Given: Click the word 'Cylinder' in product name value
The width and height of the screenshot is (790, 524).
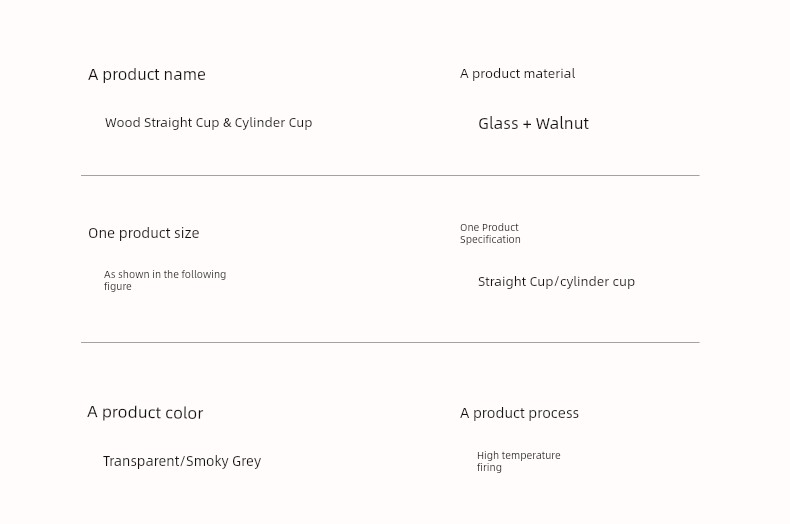Looking at the screenshot, I should (260, 123).
